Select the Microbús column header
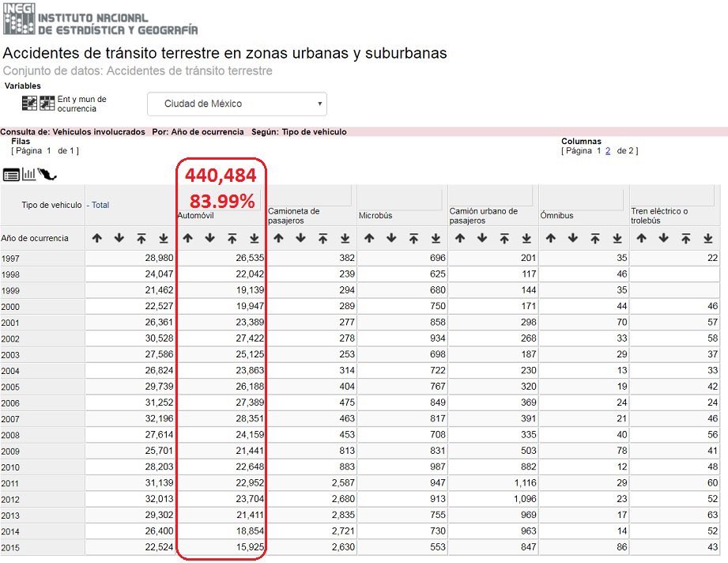 click(375, 216)
